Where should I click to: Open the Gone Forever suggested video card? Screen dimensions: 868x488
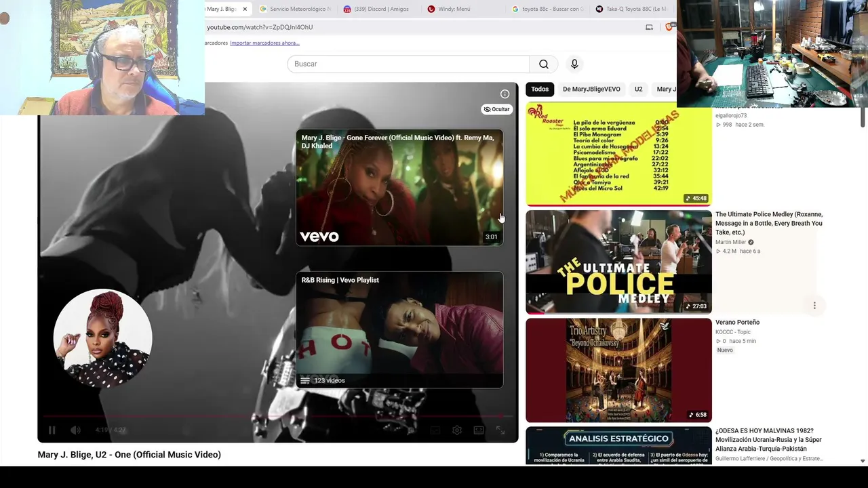click(399, 188)
